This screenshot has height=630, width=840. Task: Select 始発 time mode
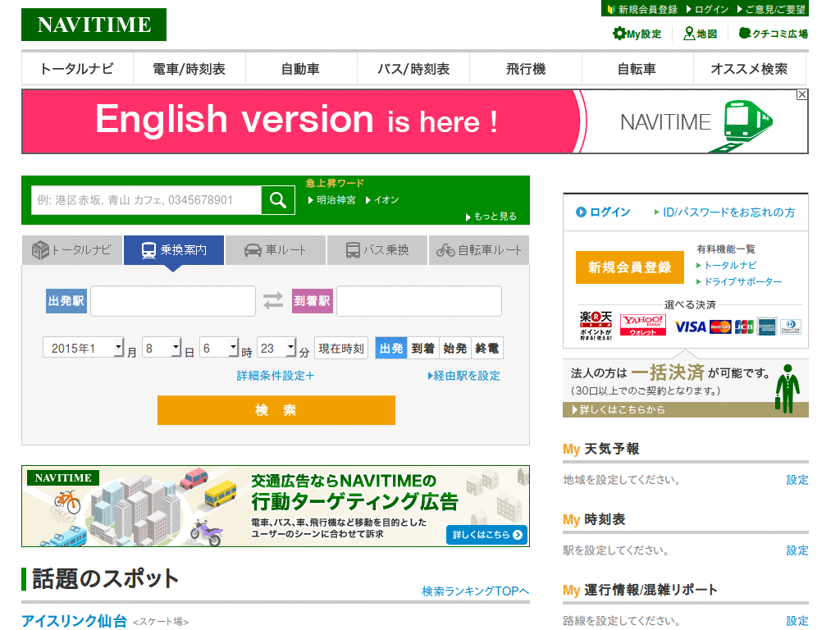[x=454, y=348]
